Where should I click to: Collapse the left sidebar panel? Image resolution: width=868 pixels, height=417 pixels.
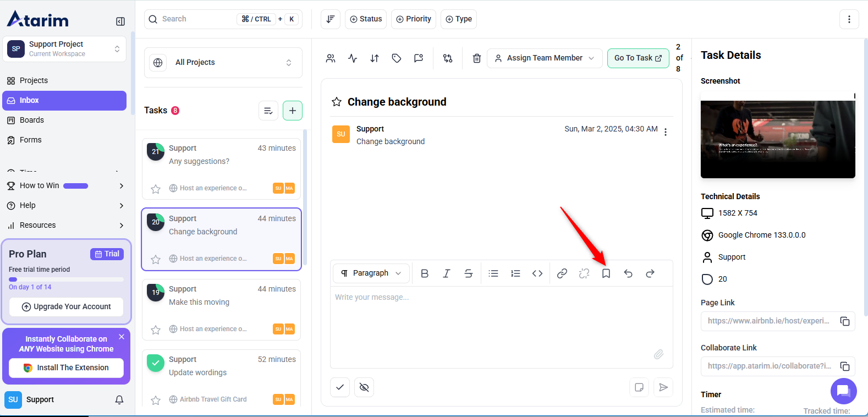click(x=120, y=21)
